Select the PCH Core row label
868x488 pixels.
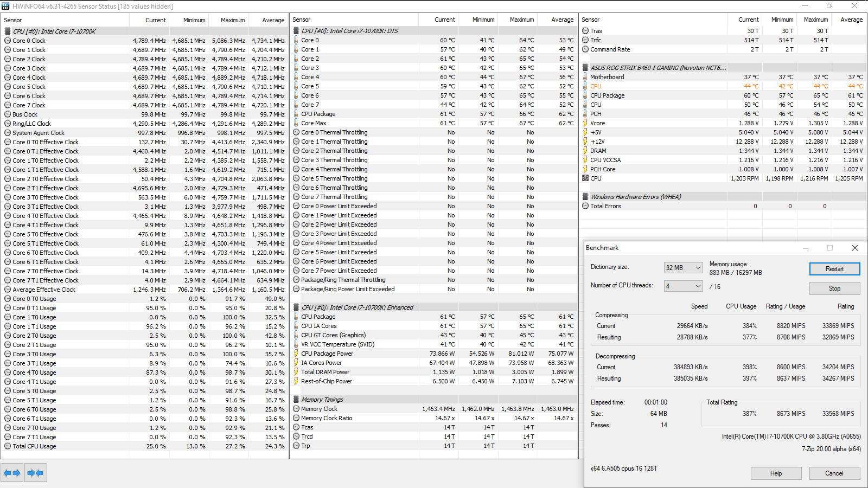coord(603,169)
